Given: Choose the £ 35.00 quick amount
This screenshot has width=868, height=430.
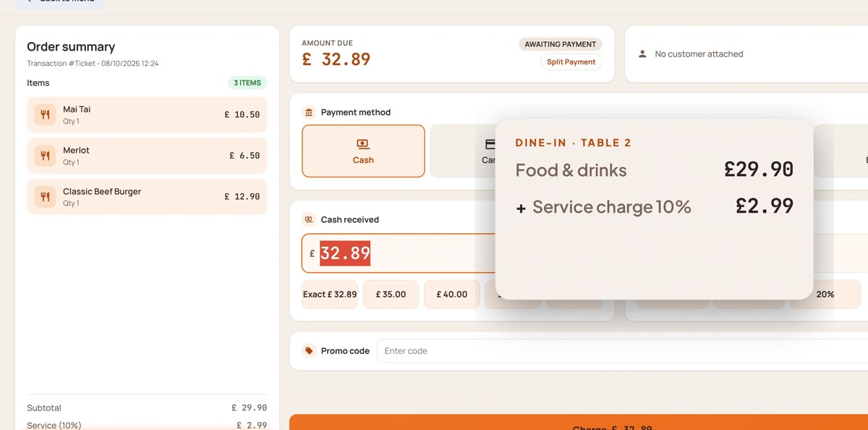Looking at the screenshot, I should [x=391, y=295].
